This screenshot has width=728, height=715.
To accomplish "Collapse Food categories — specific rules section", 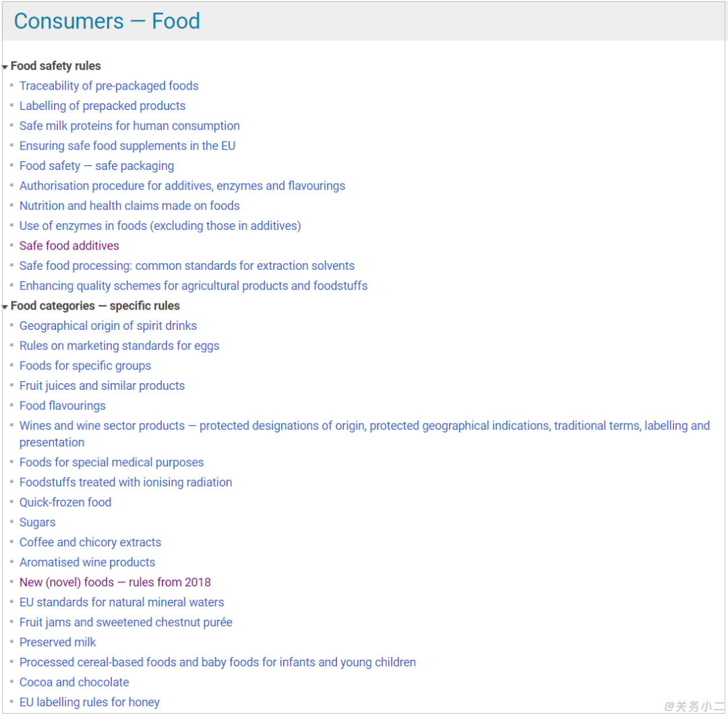I will [x=5, y=307].
